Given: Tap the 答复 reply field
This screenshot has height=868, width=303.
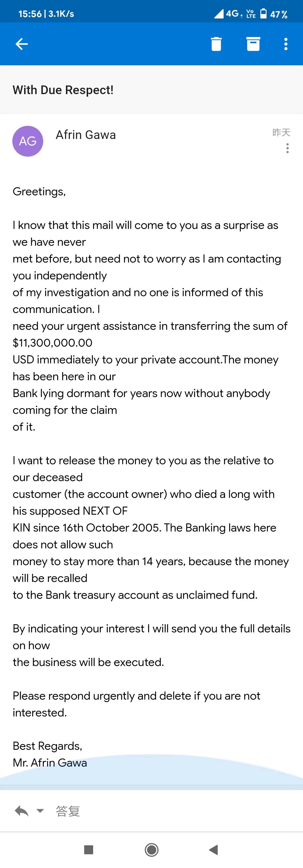Looking at the screenshot, I should [68, 811].
